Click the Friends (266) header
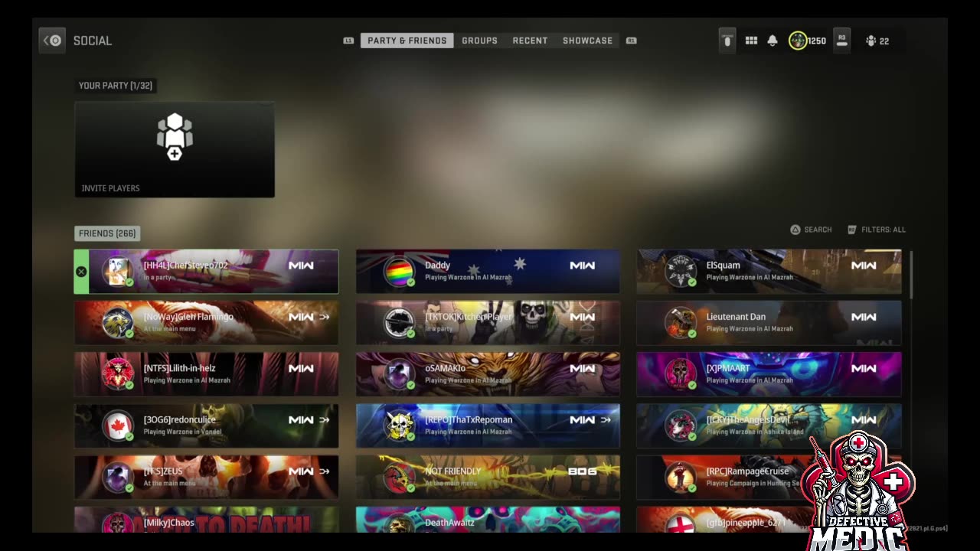Viewport: 980px width, 551px height. click(107, 233)
